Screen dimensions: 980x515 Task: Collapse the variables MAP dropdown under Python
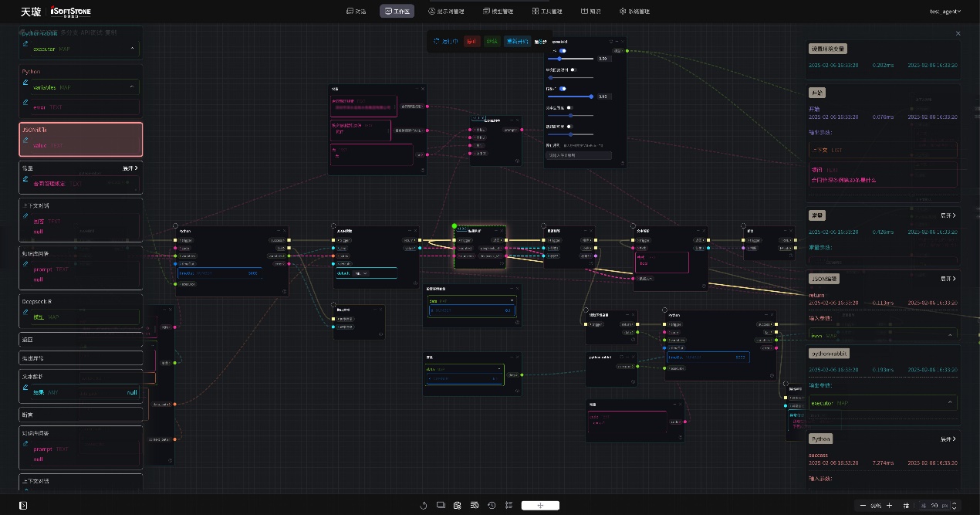pos(131,87)
